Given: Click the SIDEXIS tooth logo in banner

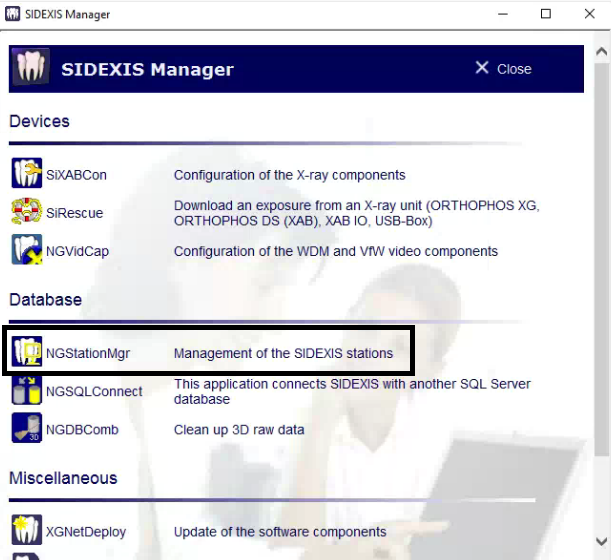Looking at the screenshot, I should coord(31,67).
